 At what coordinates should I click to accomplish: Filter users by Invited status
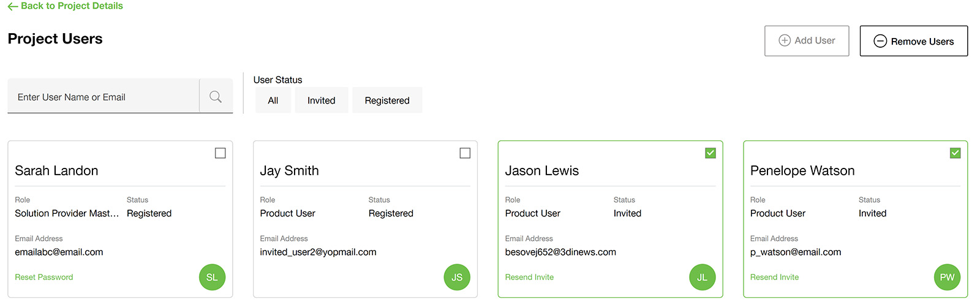click(x=322, y=100)
